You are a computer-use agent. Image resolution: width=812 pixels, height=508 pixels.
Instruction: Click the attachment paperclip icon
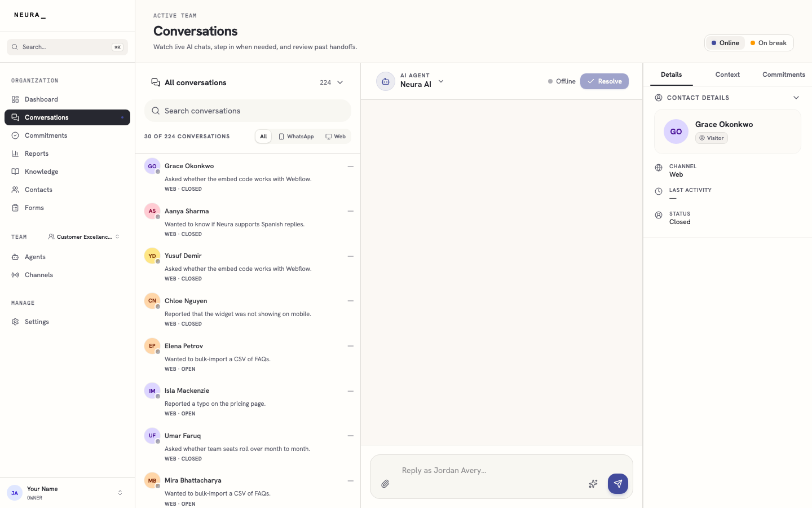(385, 484)
